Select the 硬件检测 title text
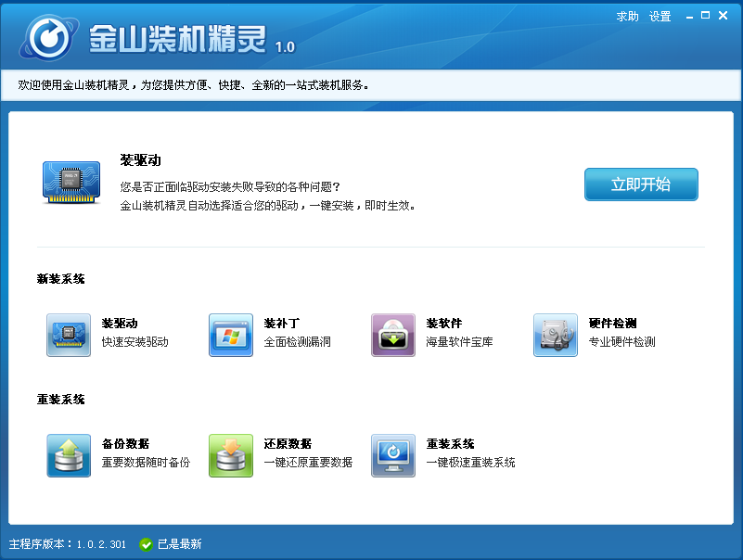The image size is (743, 560). [x=613, y=324]
